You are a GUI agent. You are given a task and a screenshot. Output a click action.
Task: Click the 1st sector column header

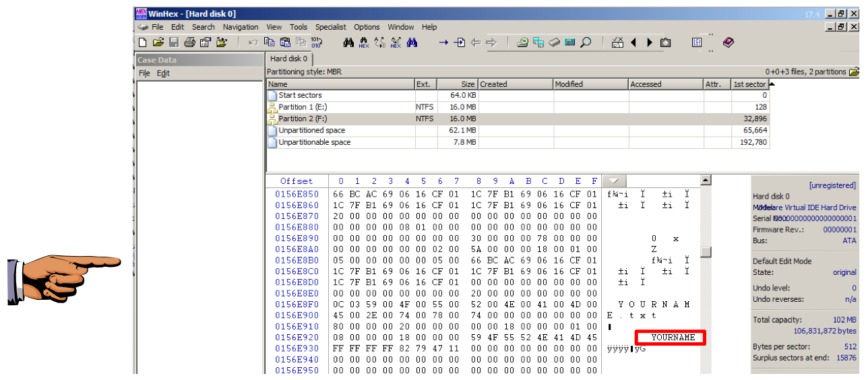click(x=749, y=84)
